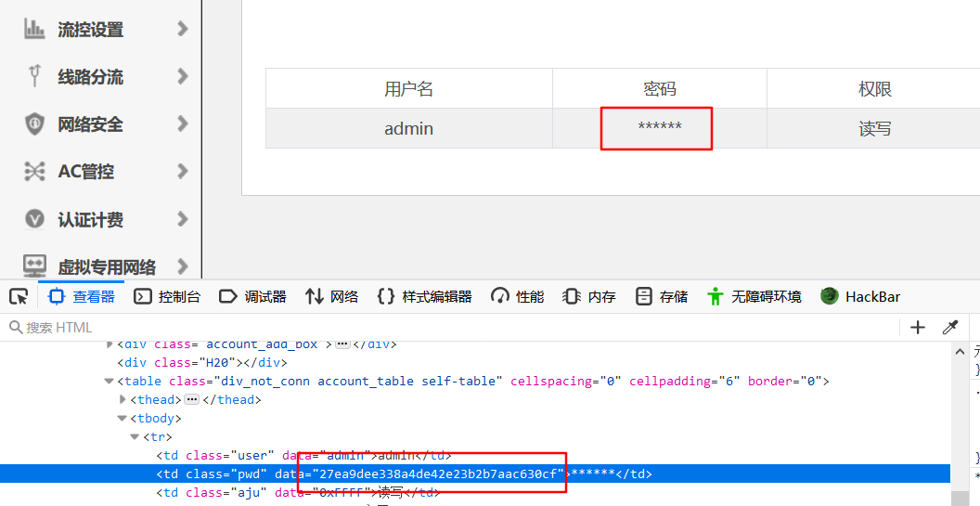Click the element picker icon in devtools
Image resolution: width=980 pixels, height=506 pixels.
[x=18, y=297]
